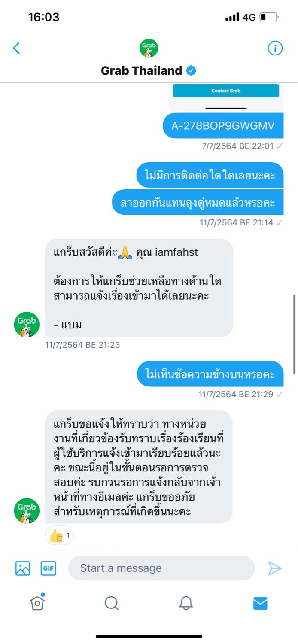Tap the ไม่เห็นข้อความข้างบนหรอคะ message bubble
This screenshot has width=298, height=644.
(210, 374)
